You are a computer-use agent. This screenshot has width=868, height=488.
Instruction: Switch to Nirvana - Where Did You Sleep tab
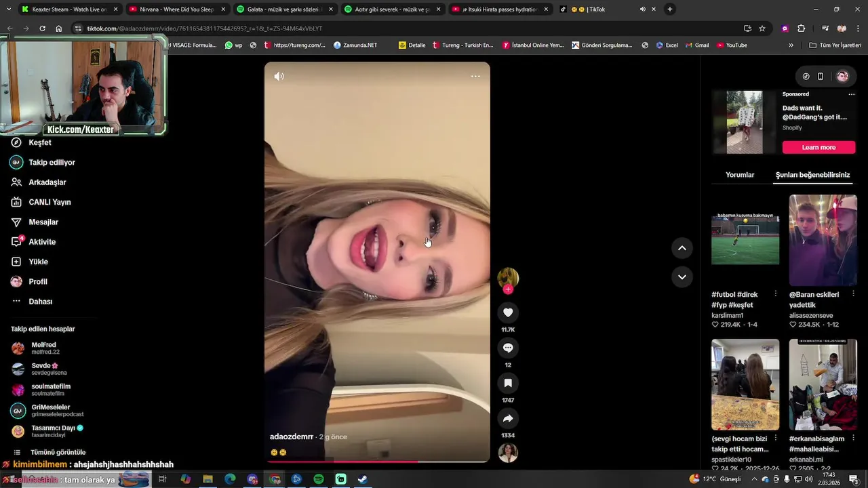click(177, 9)
